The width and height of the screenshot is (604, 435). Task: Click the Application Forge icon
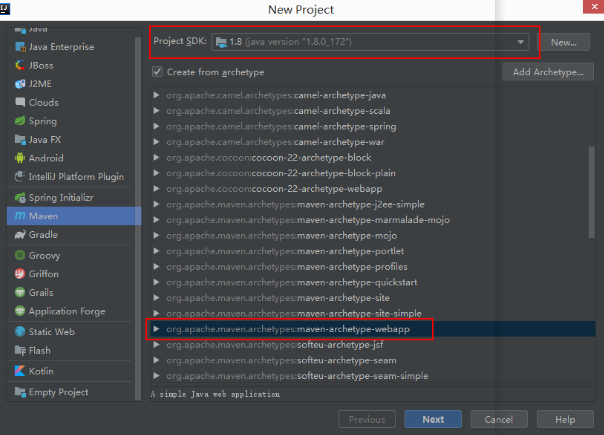(20, 311)
